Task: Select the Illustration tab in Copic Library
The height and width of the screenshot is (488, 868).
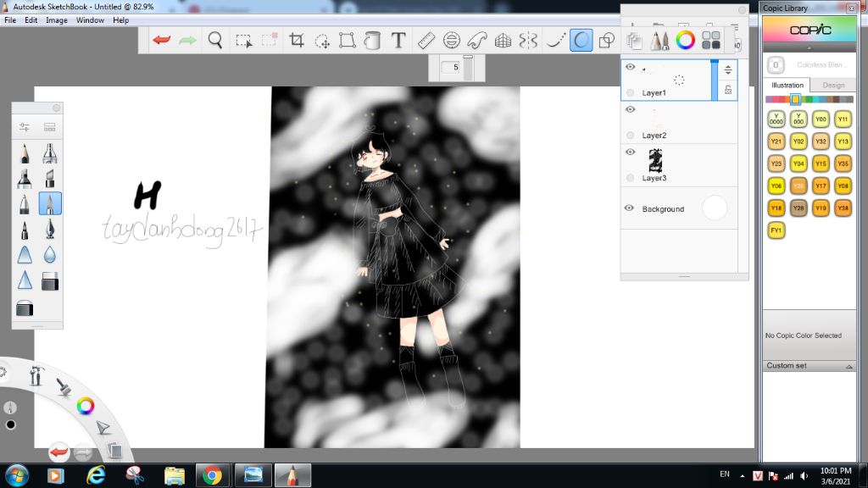Action: (x=787, y=86)
